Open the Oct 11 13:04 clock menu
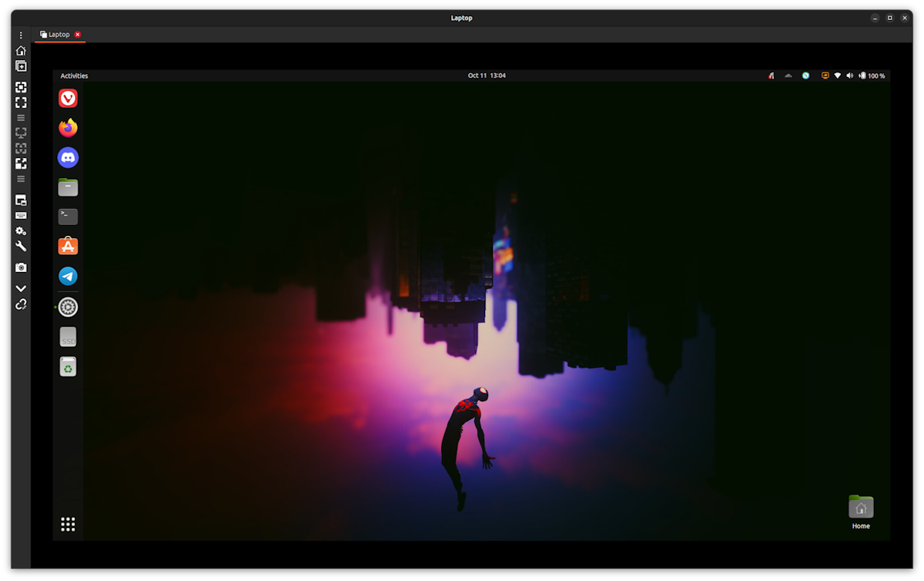Screen dimensions: 924x581 tap(487, 76)
